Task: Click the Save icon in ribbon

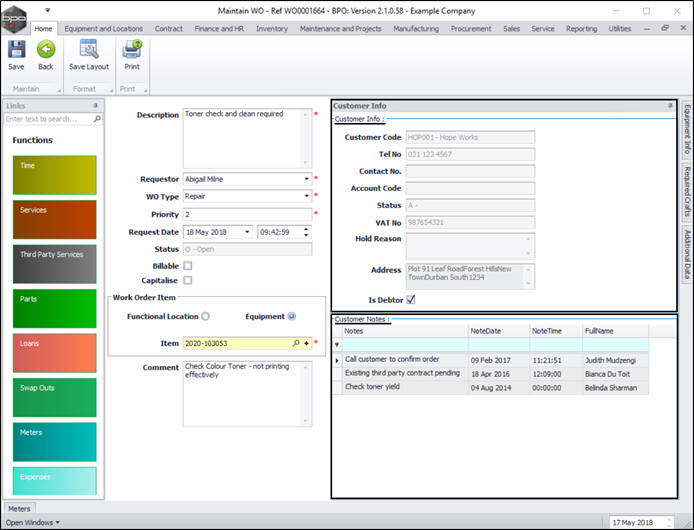Action: point(16,50)
